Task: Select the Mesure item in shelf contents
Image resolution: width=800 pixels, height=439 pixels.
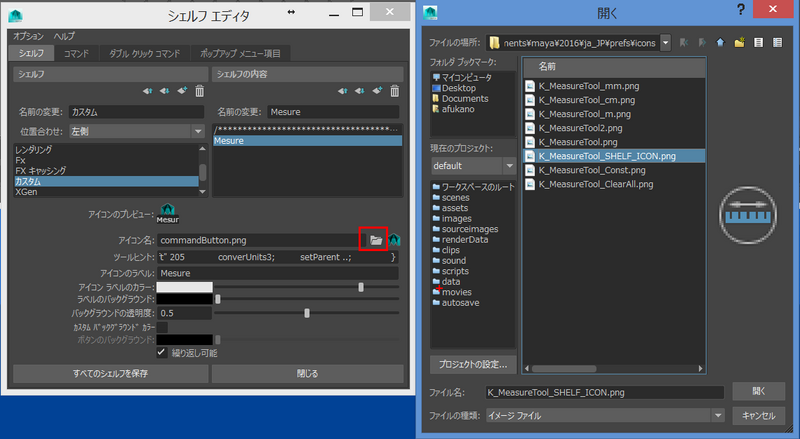Action: (307, 140)
